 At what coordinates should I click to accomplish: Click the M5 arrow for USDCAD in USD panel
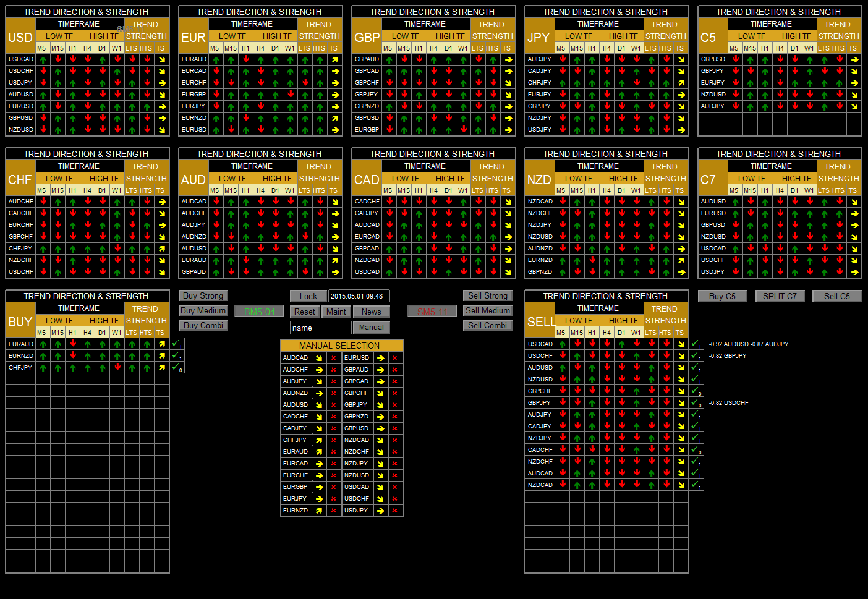tap(43, 59)
